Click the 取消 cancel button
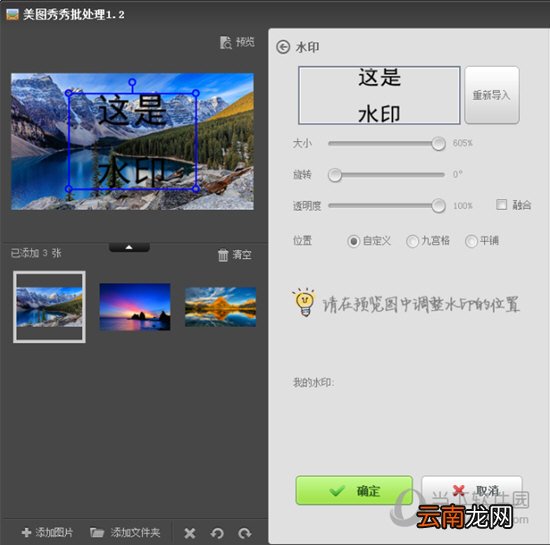This screenshot has width=550, height=545. click(x=472, y=490)
